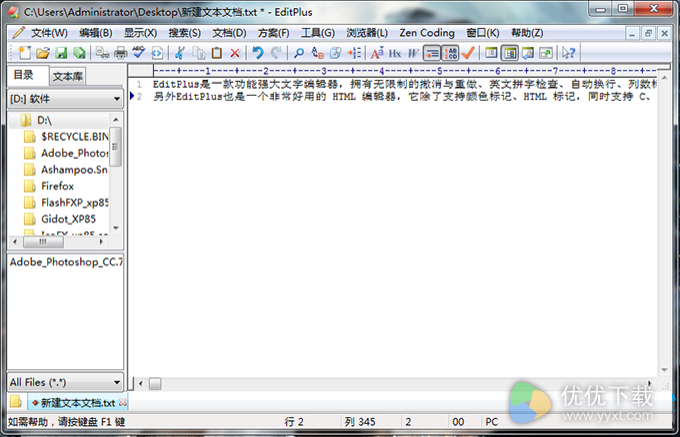Click the context help pointer icon
The height and width of the screenshot is (437, 680).
point(568,53)
